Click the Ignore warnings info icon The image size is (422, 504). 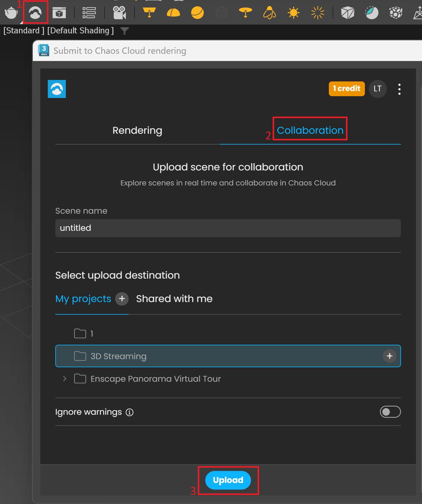point(130,412)
